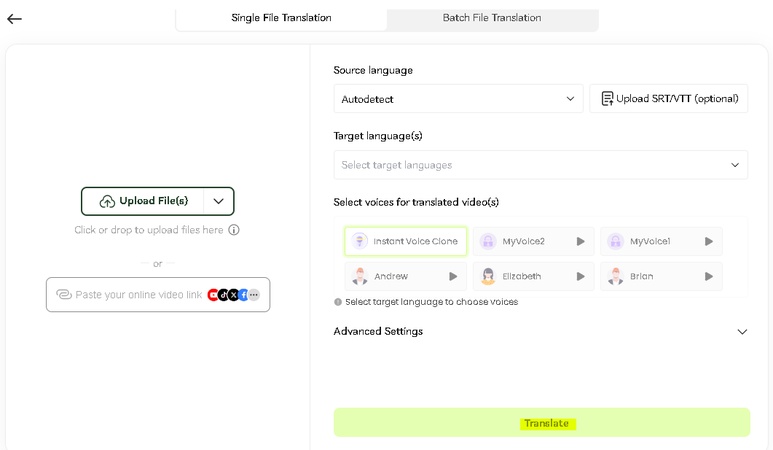Play Andrew's voice sample

click(453, 276)
